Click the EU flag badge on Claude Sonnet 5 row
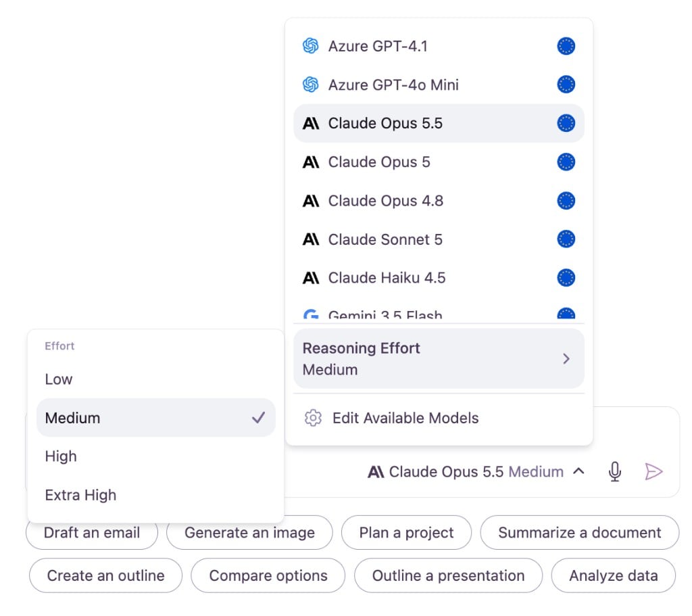This screenshot has width=692, height=616. [566, 239]
